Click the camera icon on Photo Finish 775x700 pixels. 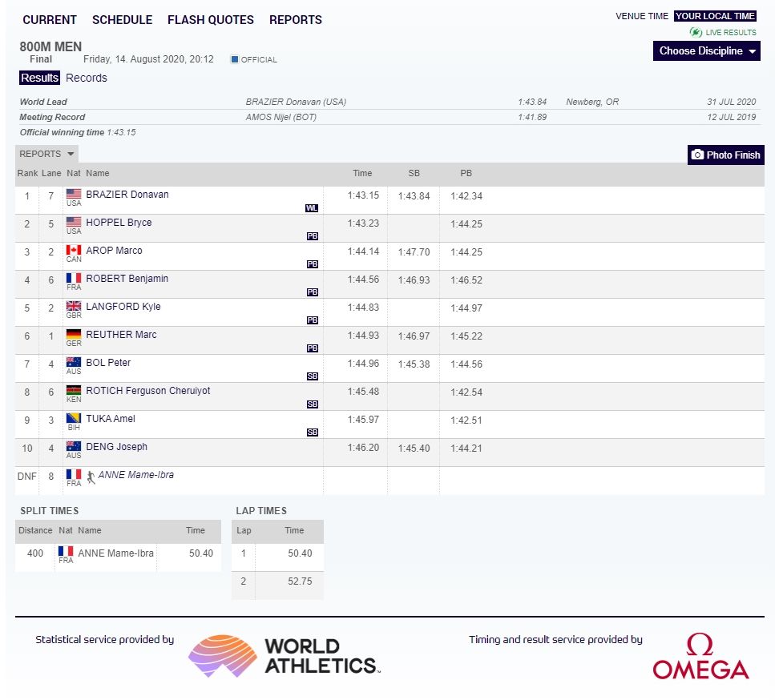697,155
